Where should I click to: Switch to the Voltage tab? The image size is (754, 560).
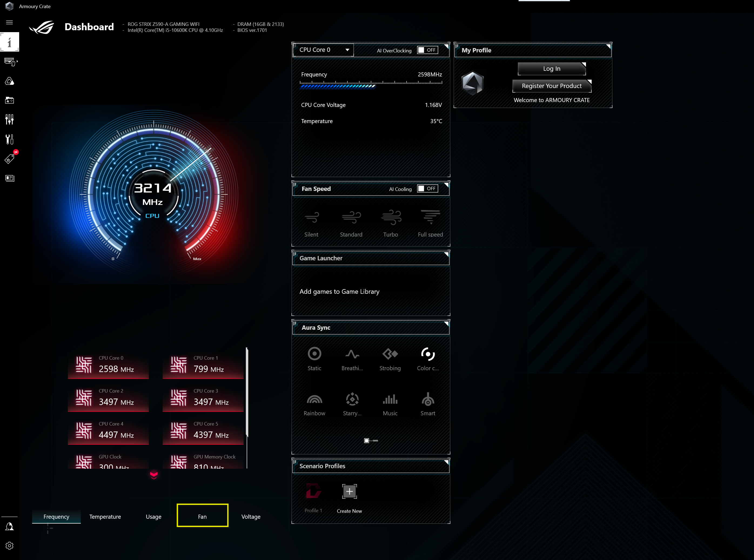(x=251, y=517)
